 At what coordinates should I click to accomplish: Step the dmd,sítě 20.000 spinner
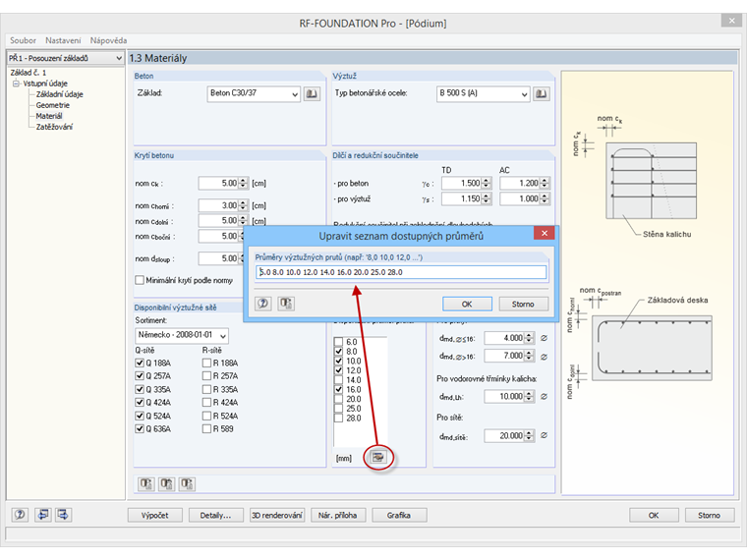coord(529,435)
